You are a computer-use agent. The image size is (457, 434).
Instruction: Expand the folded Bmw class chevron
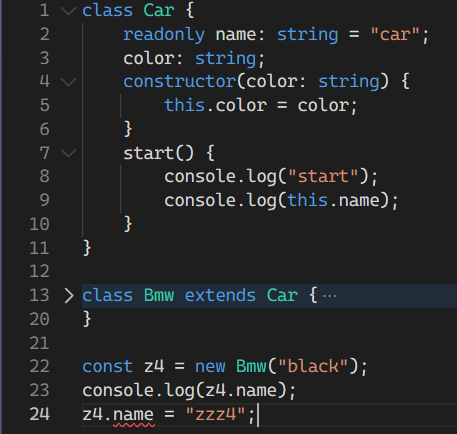click(69, 296)
